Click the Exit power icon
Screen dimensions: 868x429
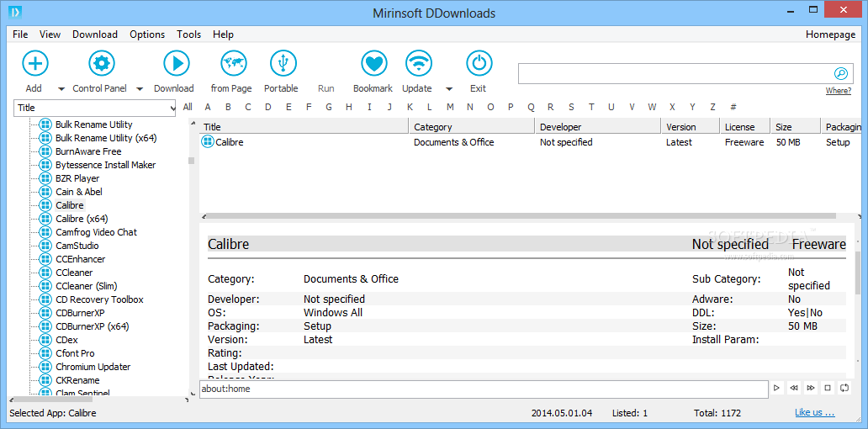tap(479, 63)
